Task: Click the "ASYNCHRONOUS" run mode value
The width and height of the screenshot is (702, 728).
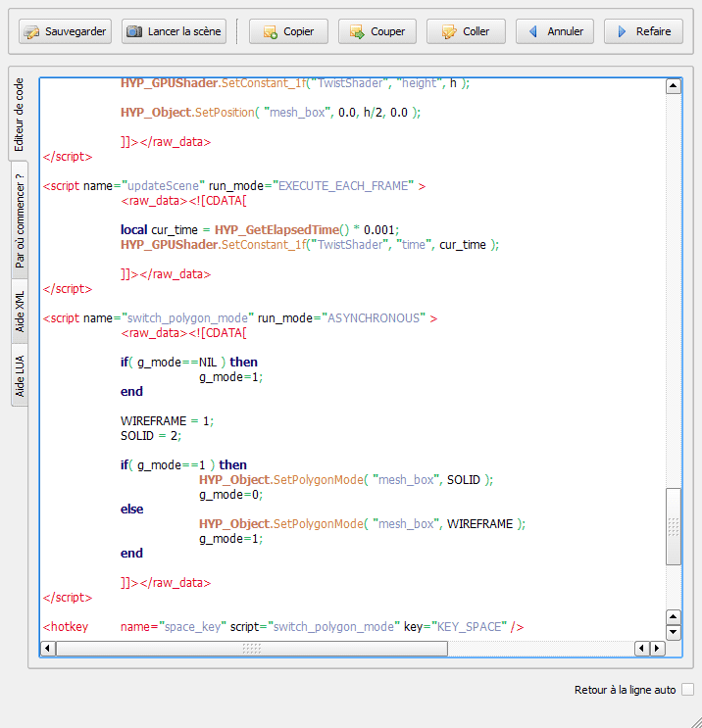Action: point(374,318)
